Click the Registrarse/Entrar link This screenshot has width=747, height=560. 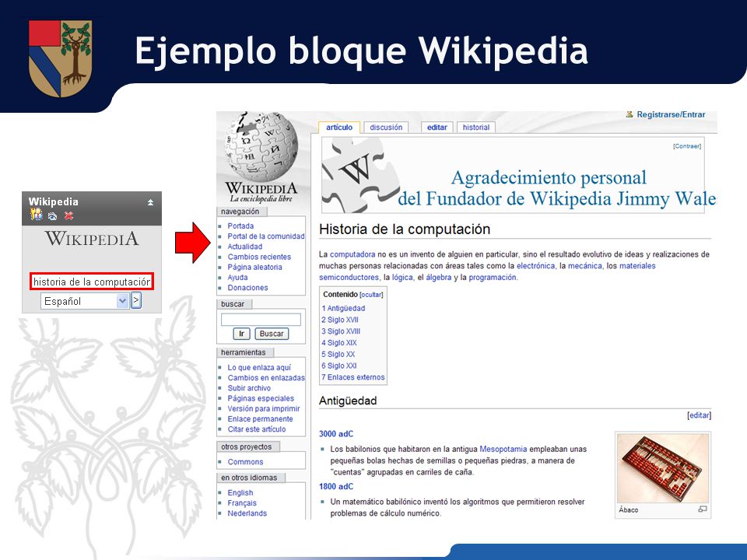pyautogui.click(x=671, y=114)
